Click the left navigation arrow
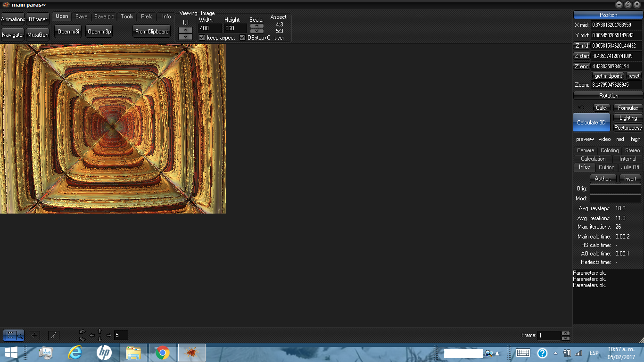 (92, 336)
